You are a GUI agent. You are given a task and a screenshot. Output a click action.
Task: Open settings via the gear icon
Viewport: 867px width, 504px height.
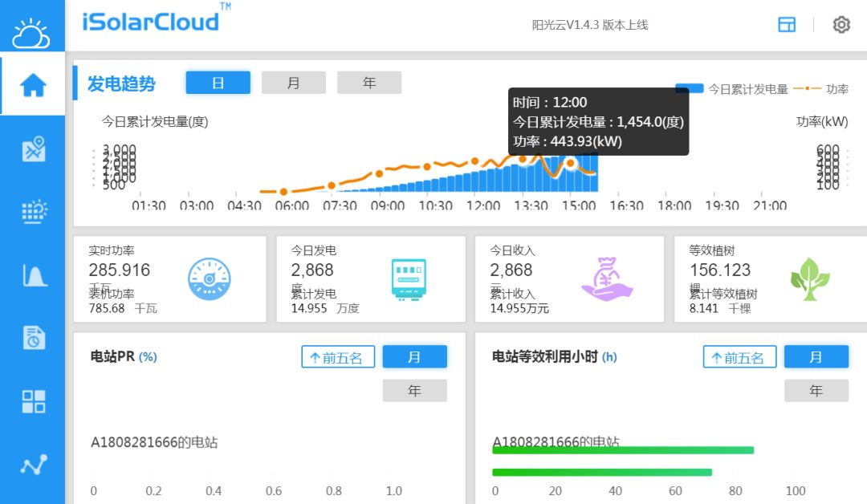pyautogui.click(x=841, y=25)
